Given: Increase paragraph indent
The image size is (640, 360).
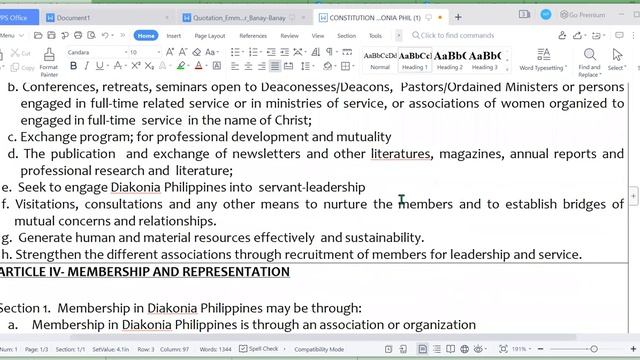Looking at the screenshot, I should (x=284, y=52).
